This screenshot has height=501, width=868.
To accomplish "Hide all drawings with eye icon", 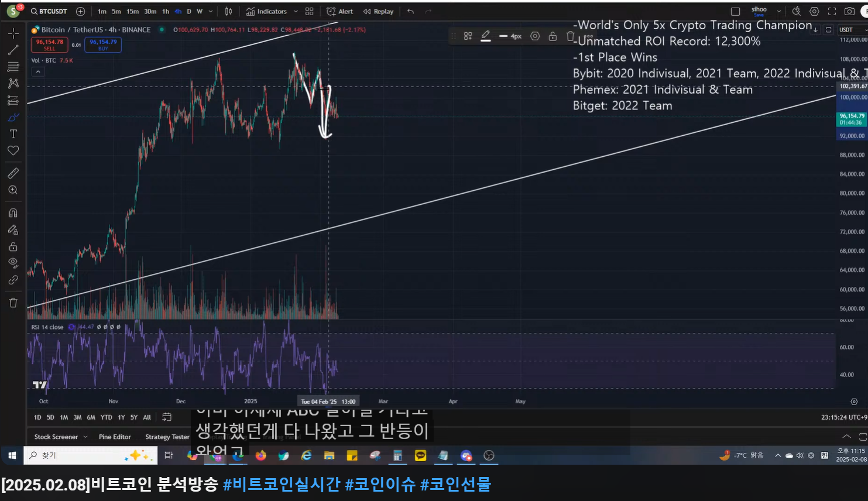I will 13,263.
